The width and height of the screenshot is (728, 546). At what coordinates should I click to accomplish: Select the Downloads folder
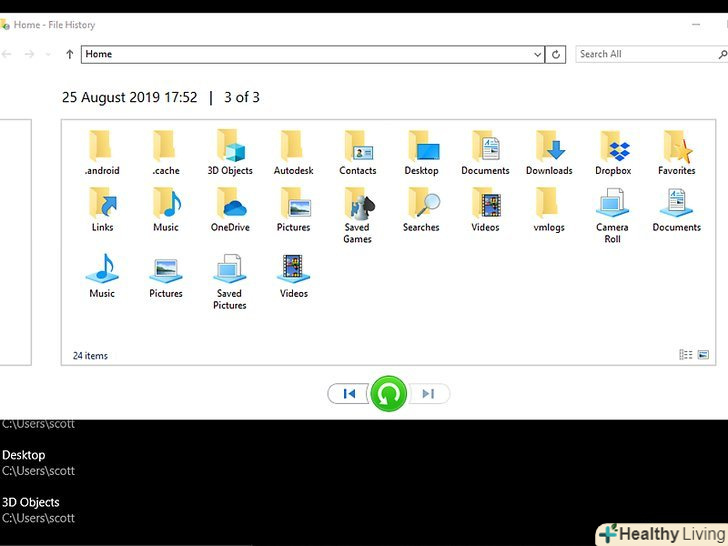pos(549,153)
